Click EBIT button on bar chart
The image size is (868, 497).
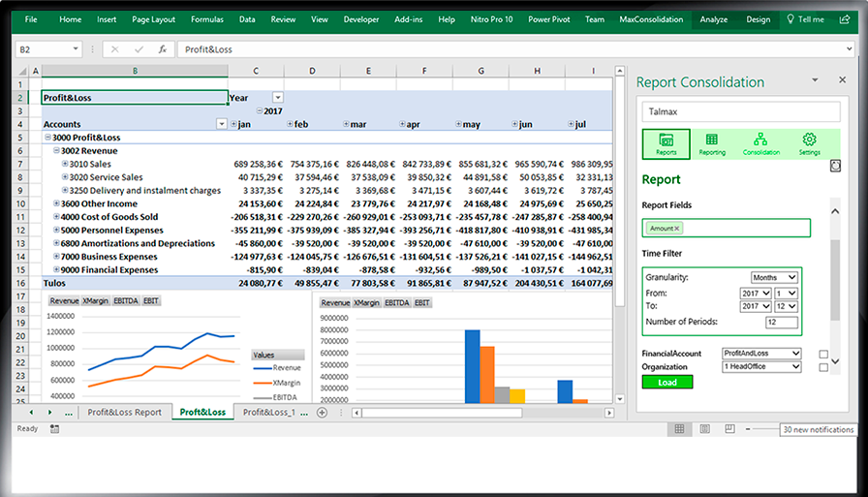click(x=421, y=303)
